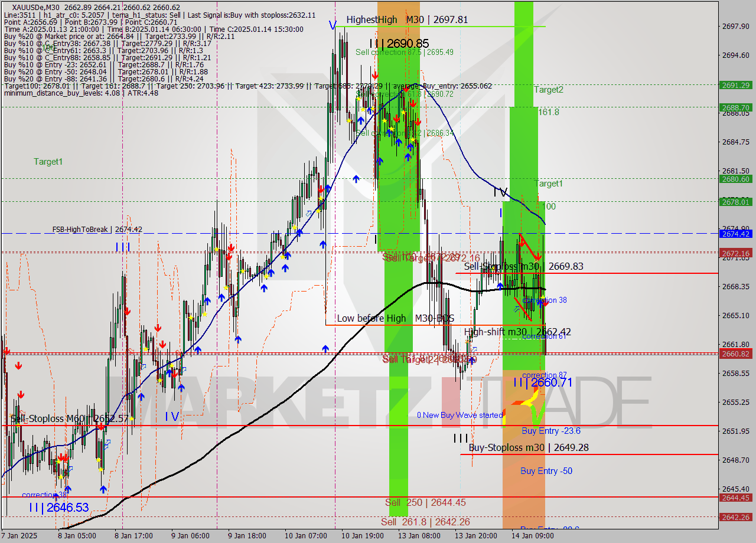This screenshot has height=543, width=756.
Task: Select the II | 2660.71 wave label
Action: point(543,382)
